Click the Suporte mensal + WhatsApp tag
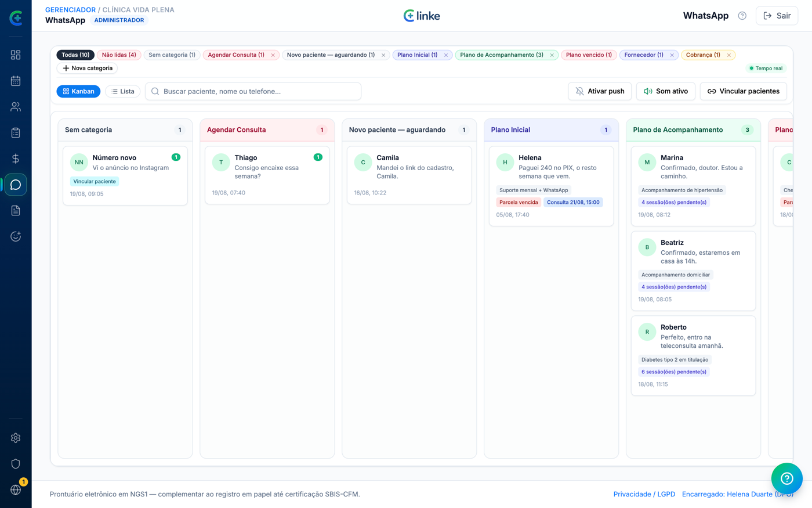The width and height of the screenshot is (812, 508). (x=534, y=190)
